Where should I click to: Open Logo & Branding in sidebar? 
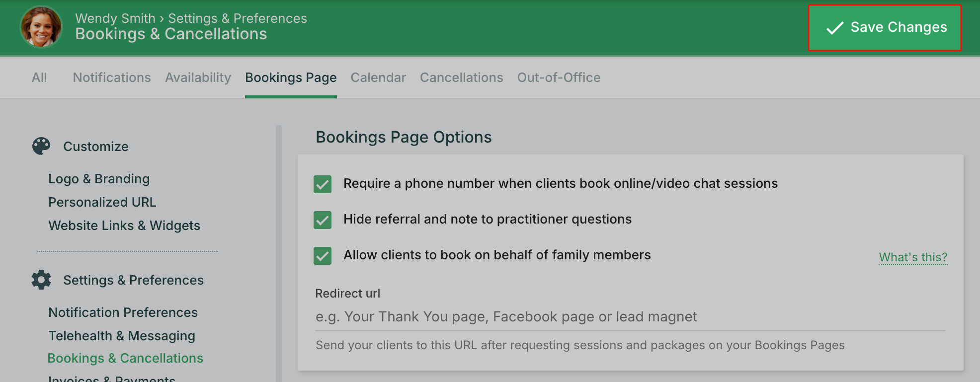pyautogui.click(x=99, y=179)
